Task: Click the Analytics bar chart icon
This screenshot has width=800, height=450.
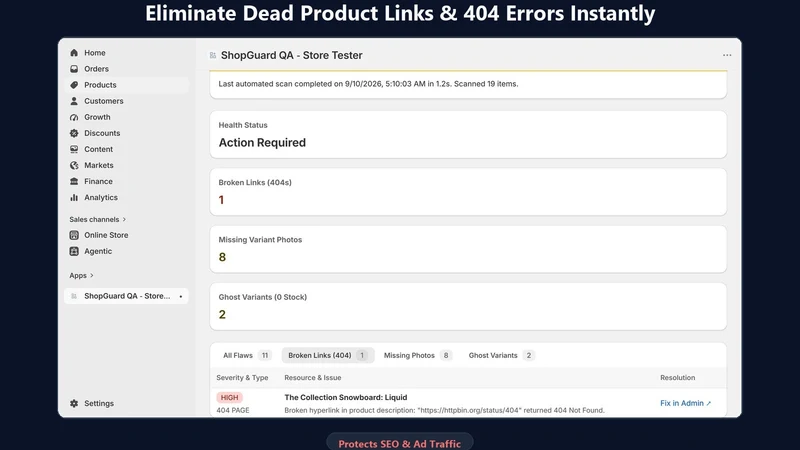Action: (x=74, y=197)
